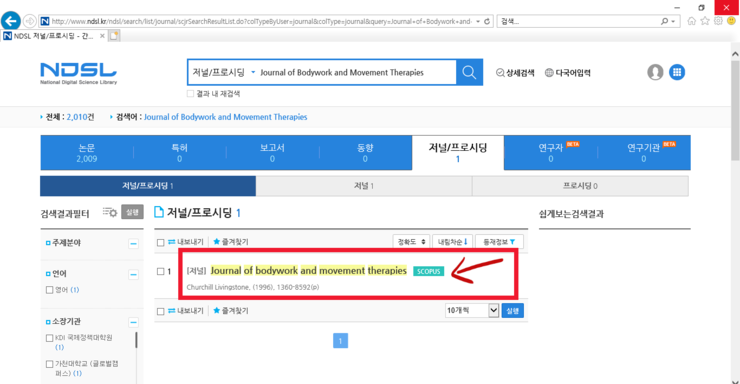This screenshot has width=740, height=384.
Task: Switch to 논문 2,009 tab
Action: 87,153
